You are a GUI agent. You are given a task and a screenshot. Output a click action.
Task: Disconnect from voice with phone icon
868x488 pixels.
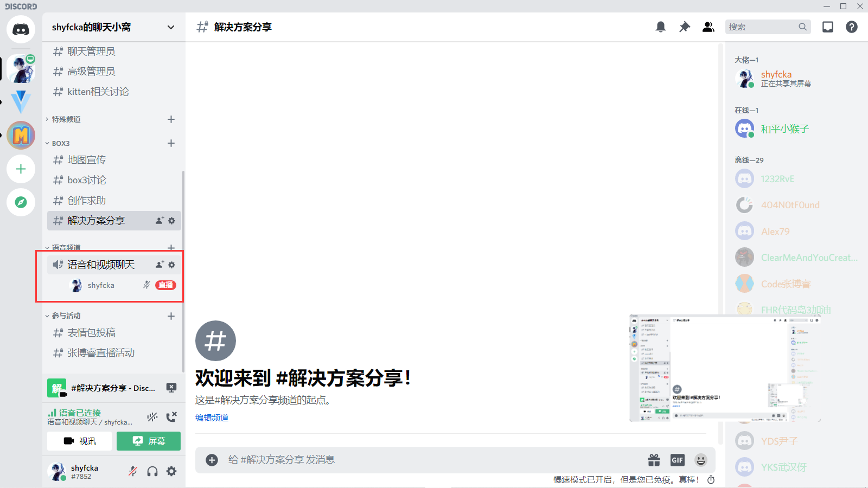171,416
